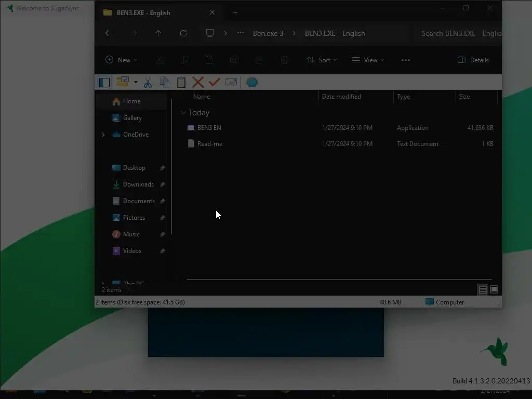
Task: Click pin icon next to Desktop
Action: tap(163, 168)
